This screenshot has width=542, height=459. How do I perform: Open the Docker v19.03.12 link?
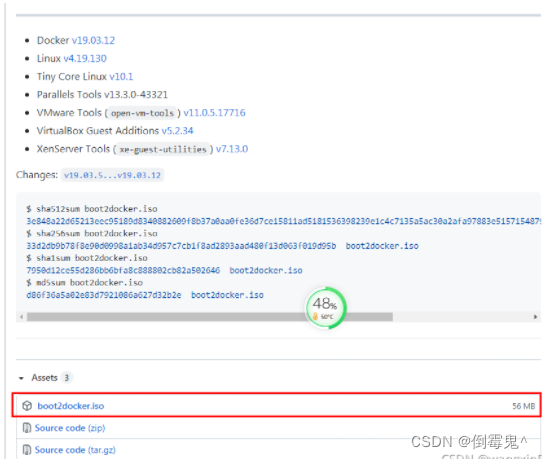(x=93, y=40)
